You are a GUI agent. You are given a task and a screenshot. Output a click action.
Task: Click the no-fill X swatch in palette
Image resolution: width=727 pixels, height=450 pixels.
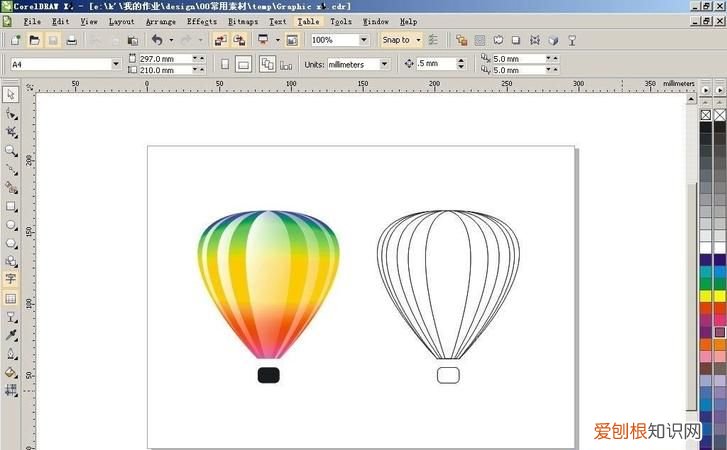click(x=706, y=116)
